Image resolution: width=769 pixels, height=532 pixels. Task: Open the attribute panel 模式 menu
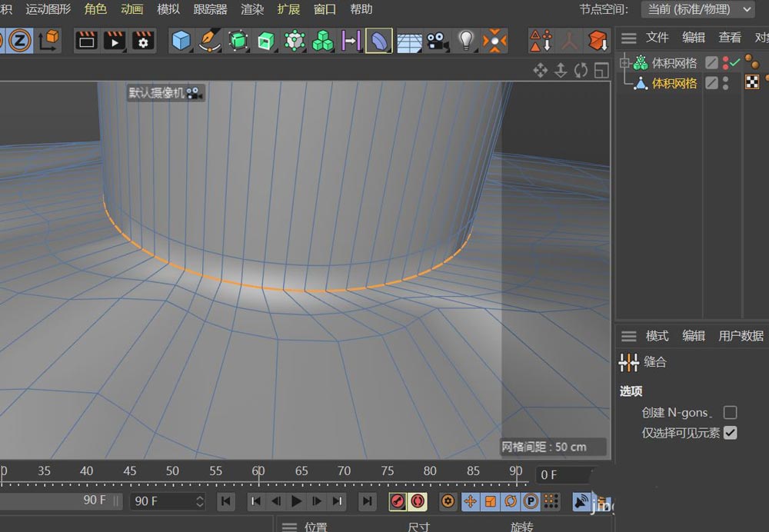[657, 336]
